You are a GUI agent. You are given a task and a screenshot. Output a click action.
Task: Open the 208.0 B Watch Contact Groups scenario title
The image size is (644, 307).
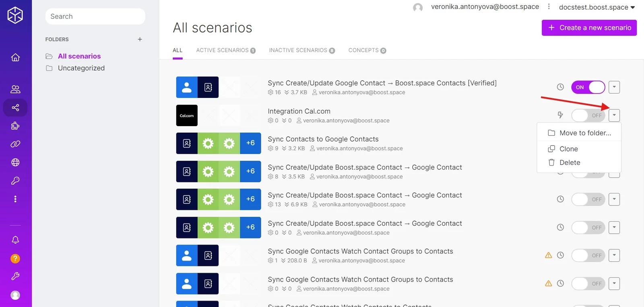[360, 251]
